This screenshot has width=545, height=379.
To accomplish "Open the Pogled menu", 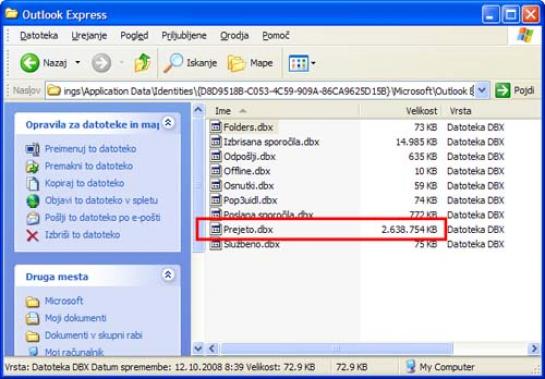I will (x=134, y=35).
